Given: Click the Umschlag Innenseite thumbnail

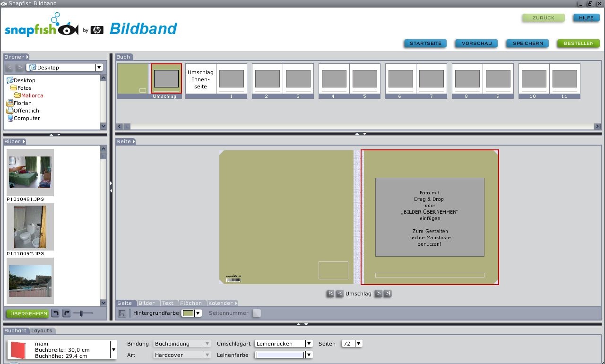Looking at the screenshot, I should click(x=201, y=79).
